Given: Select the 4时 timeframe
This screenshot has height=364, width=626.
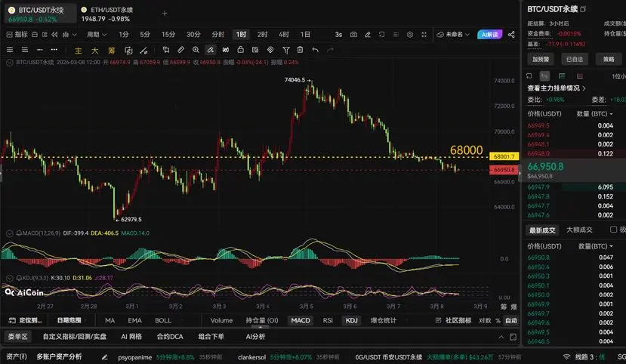Looking at the screenshot, I should (x=284, y=35).
